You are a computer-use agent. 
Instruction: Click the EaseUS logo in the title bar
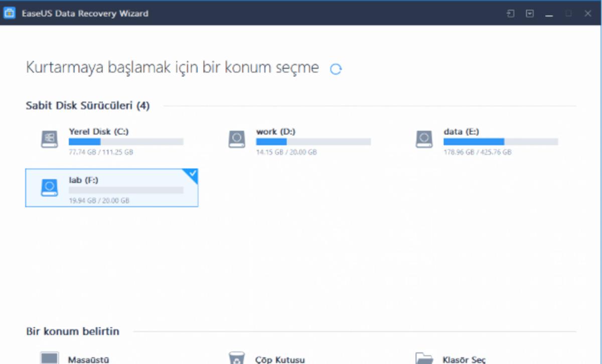coord(10,14)
